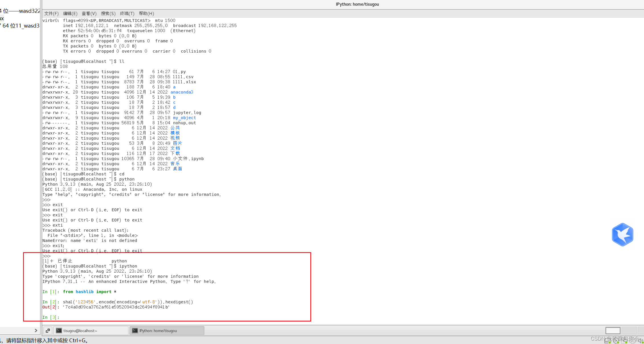Click the '$ ipython' command line
This screenshot has height=344, width=644.
point(90,266)
